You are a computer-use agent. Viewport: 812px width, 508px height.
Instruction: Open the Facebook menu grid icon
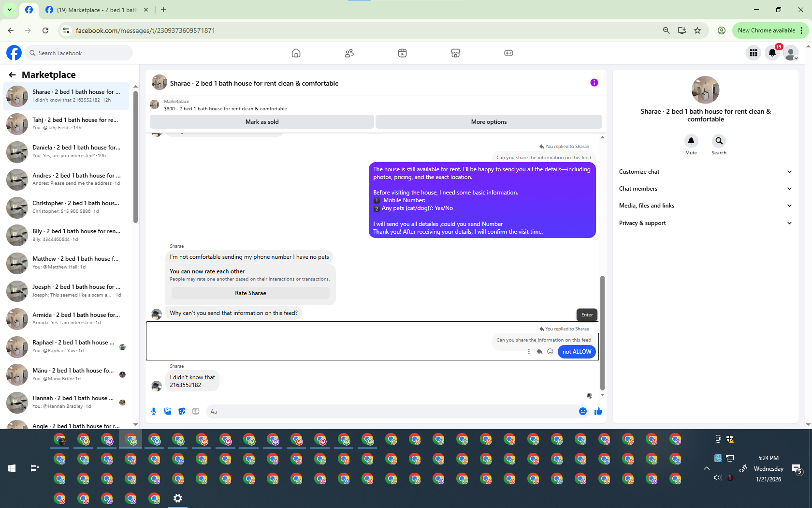click(x=753, y=53)
